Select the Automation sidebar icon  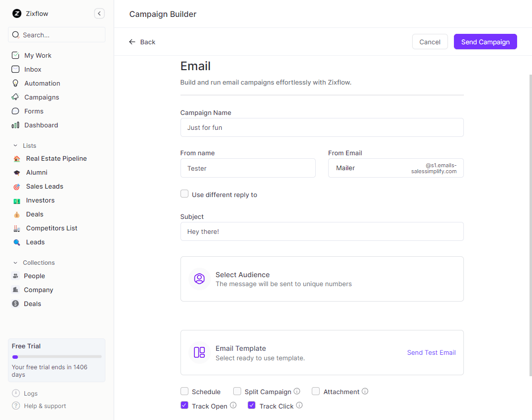click(x=16, y=83)
